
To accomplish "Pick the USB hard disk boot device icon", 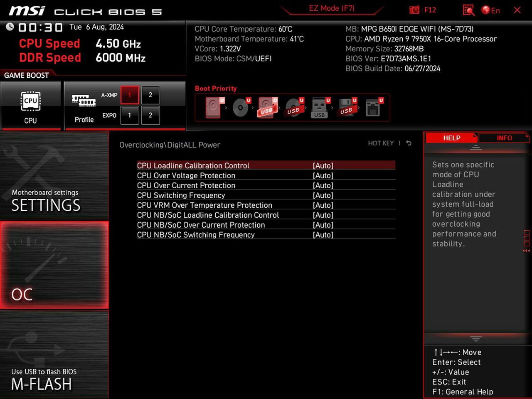I will (267, 108).
